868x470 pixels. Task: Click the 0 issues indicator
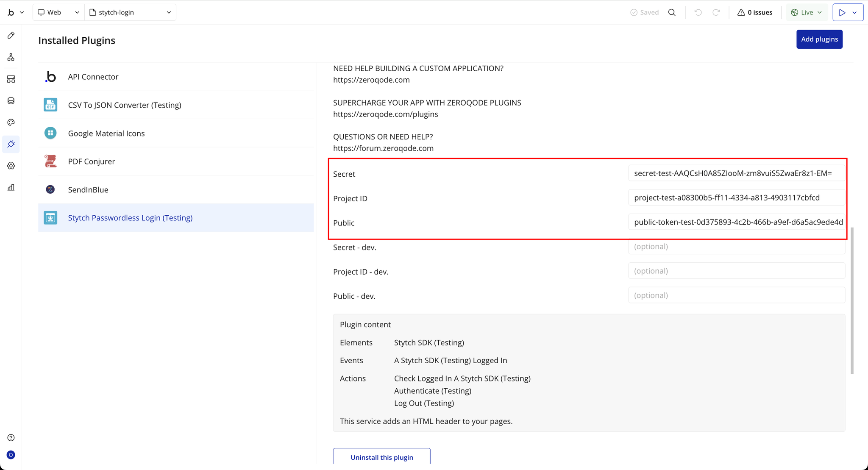click(755, 12)
